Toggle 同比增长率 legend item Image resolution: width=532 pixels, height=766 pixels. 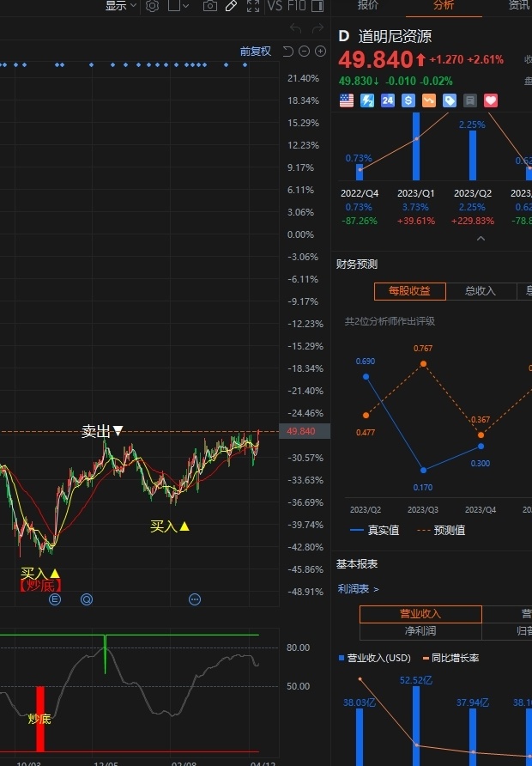[x=450, y=658]
